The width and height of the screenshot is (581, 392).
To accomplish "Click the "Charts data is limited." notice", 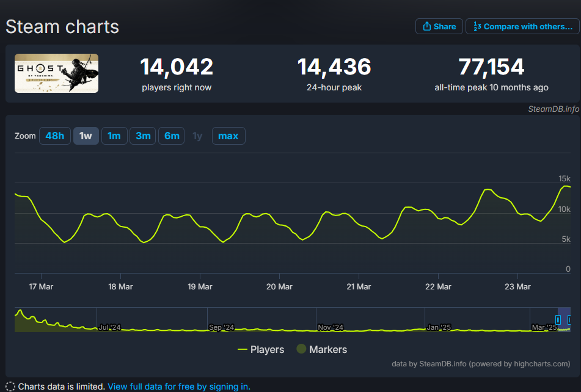I will tap(62, 387).
